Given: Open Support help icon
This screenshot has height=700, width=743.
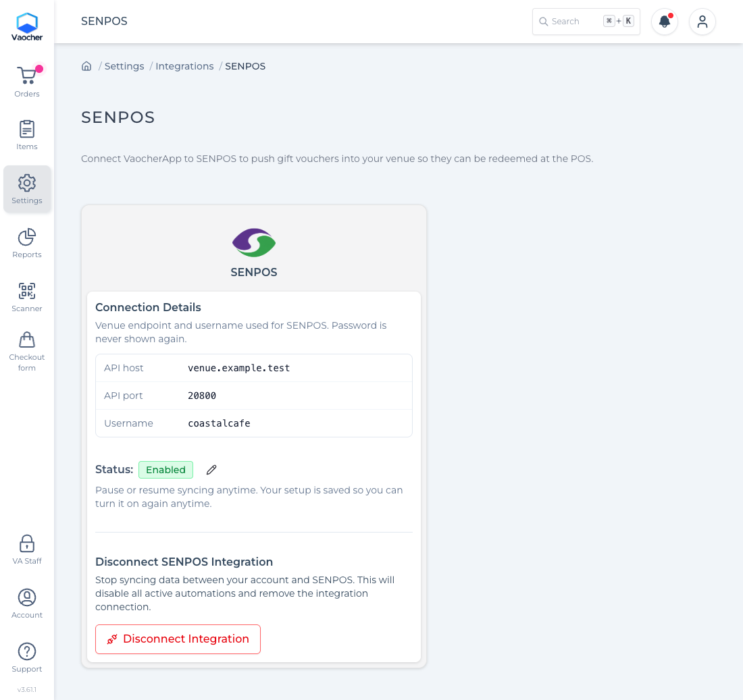Looking at the screenshot, I should [x=27, y=651].
